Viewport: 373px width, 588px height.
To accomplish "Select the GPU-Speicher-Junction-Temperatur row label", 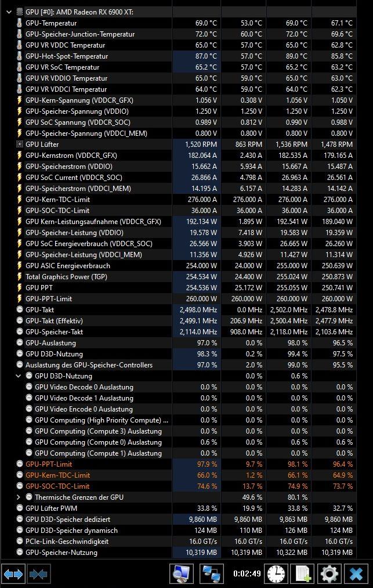I will click(80, 34).
